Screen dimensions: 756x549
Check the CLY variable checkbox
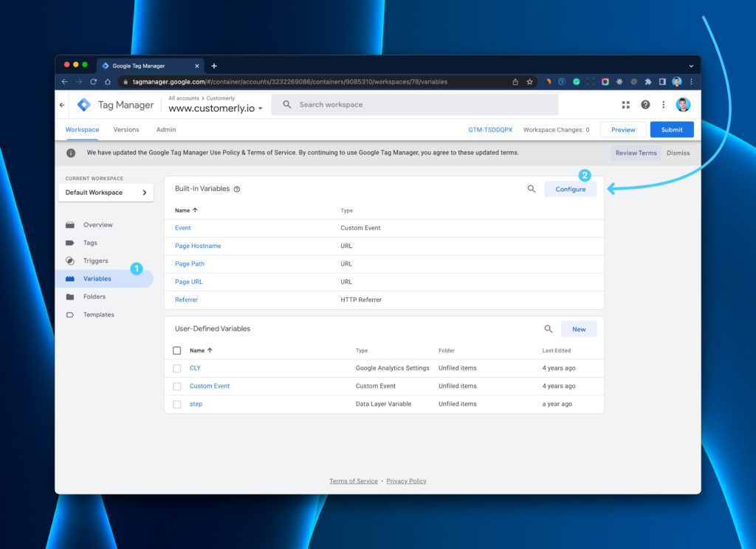[x=177, y=368]
